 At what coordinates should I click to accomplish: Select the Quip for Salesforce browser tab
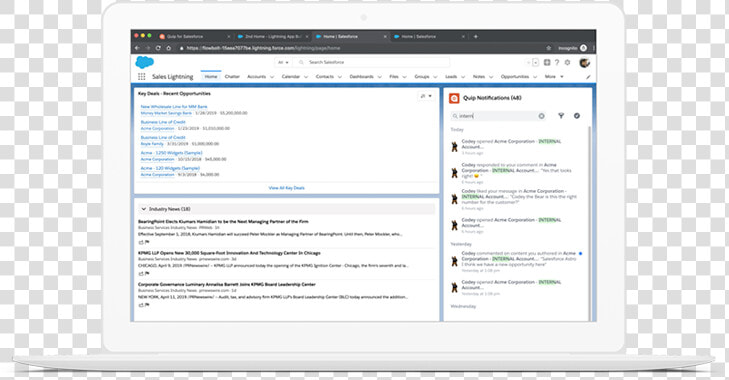tap(194, 36)
